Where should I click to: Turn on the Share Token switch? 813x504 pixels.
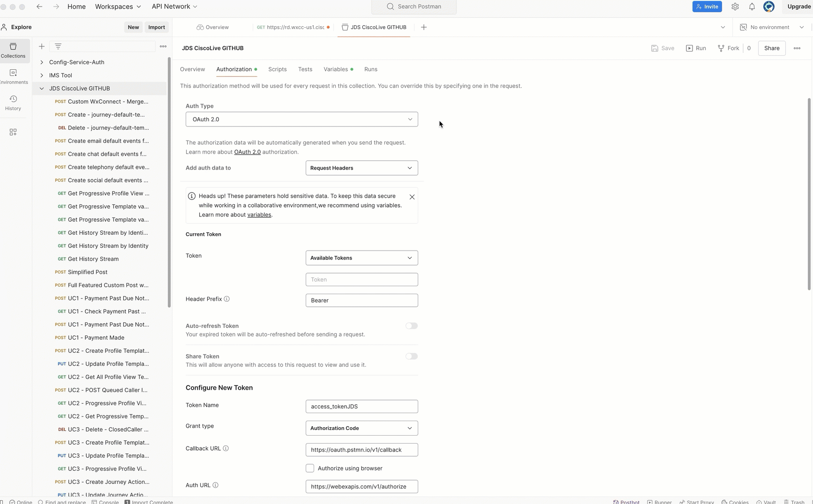(411, 356)
